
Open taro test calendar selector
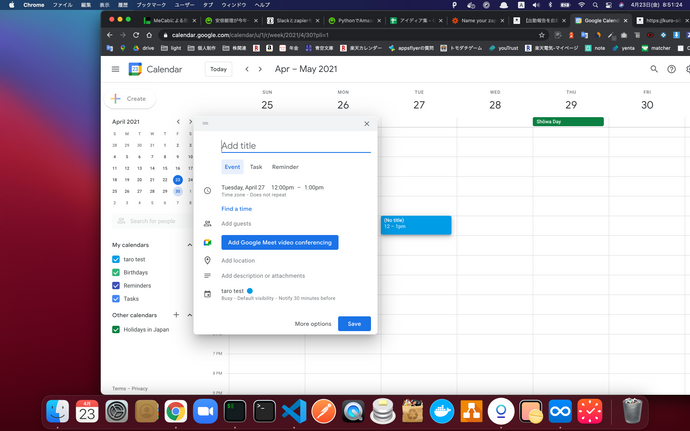tap(232, 291)
